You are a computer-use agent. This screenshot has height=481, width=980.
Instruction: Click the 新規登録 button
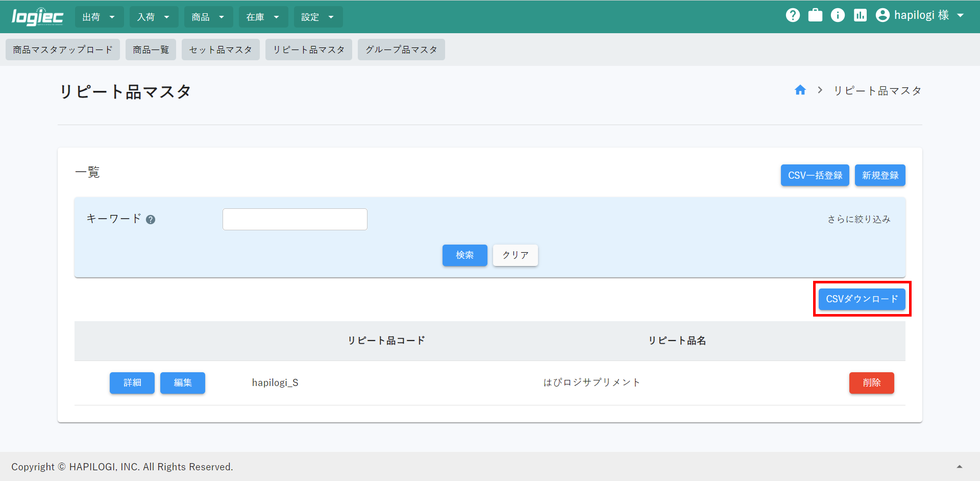tap(880, 175)
